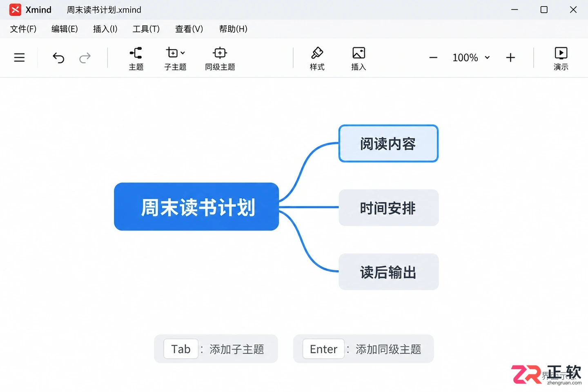Zoom out with the minus icon
The width and height of the screenshot is (588, 392).
pos(433,58)
